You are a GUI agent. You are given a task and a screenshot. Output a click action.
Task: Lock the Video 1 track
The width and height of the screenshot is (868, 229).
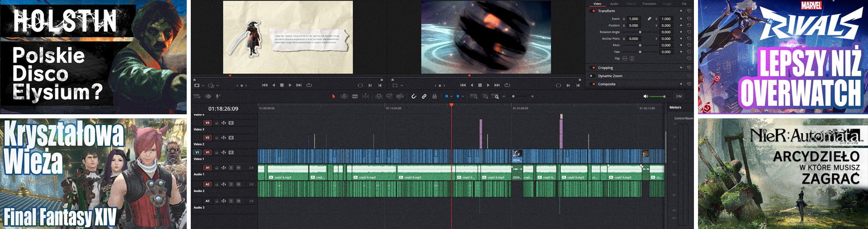pyautogui.click(x=217, y=152)
